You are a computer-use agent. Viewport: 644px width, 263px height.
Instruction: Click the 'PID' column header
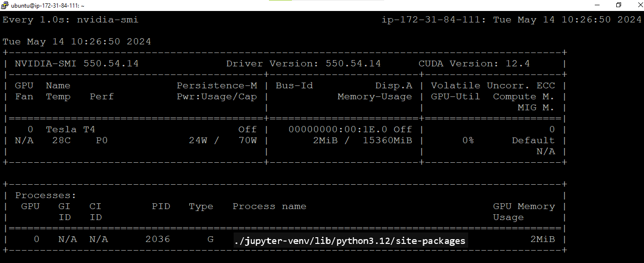[x=161, y=206]
